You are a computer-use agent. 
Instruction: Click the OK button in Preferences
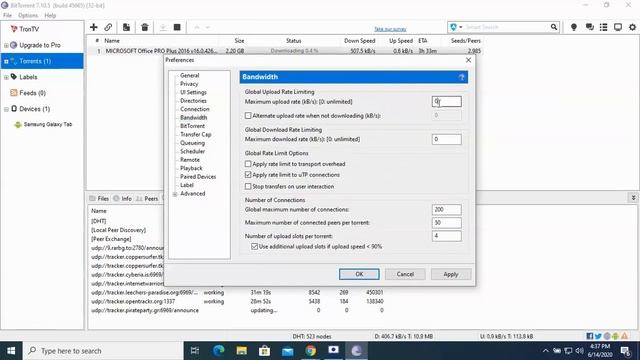pos(359,274)
